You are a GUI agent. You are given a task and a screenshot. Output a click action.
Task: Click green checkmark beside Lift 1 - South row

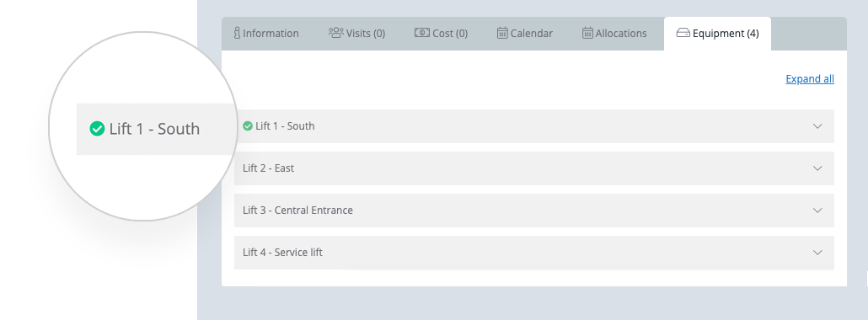pyautogui.click(x=248, y=126)
